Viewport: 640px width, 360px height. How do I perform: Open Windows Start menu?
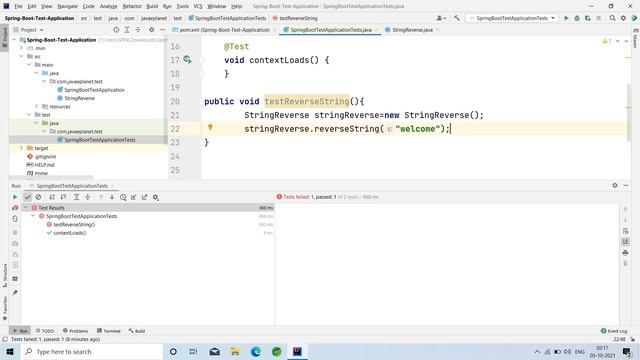(10, 351)
